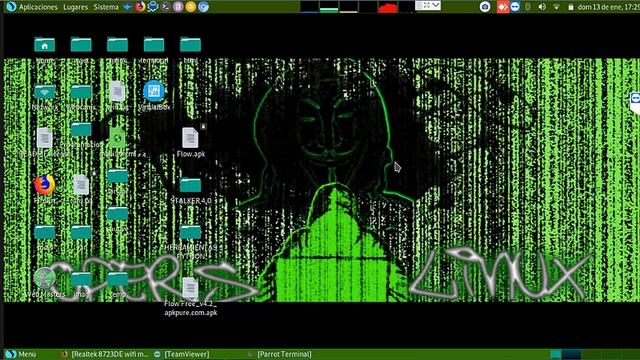640x360 pixels.
Task: Open the Web Masters globe icon
Action: (44, 278)
